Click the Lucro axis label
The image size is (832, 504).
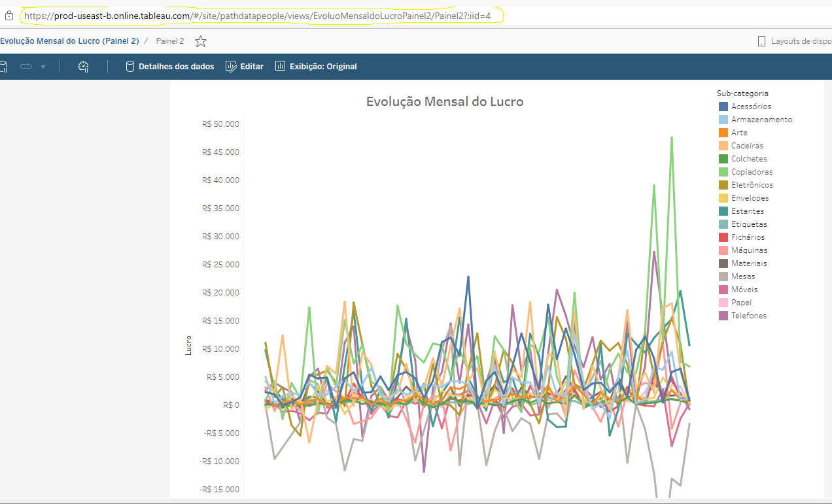click(x=189, y=346)
